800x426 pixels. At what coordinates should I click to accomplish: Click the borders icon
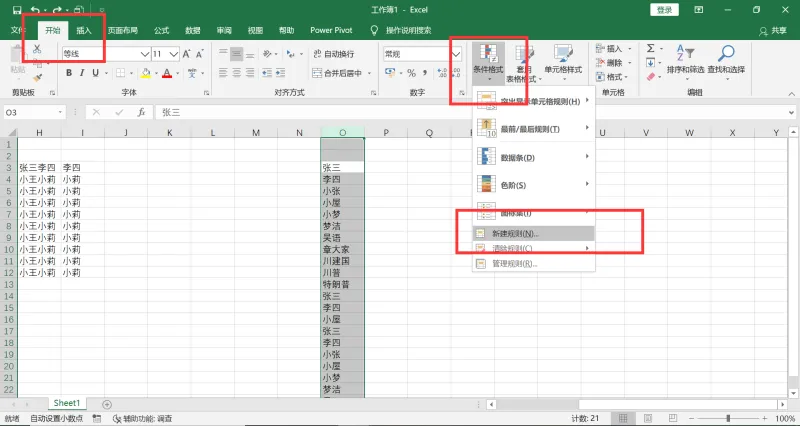tap(120, 73)
